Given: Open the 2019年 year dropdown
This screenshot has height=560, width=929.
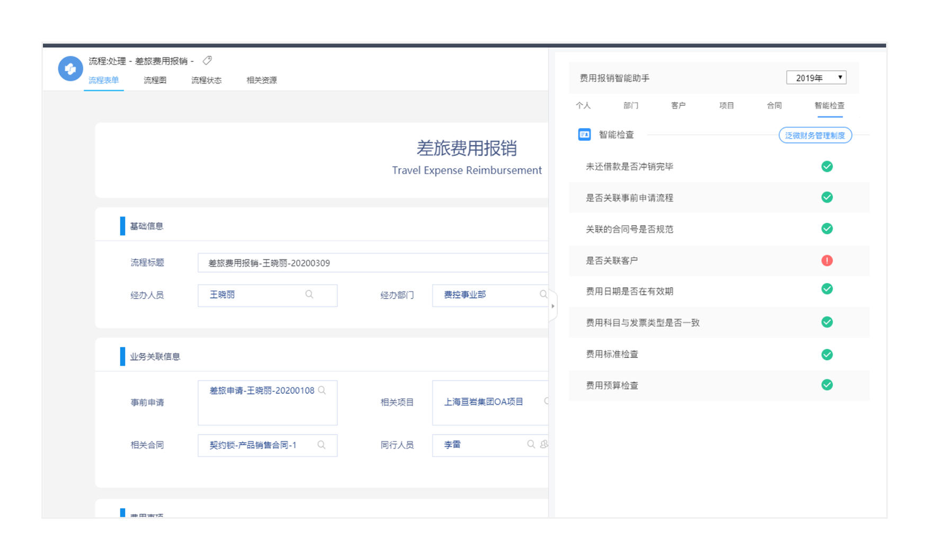Looking at the screenshot, I should tap(816, 78).
